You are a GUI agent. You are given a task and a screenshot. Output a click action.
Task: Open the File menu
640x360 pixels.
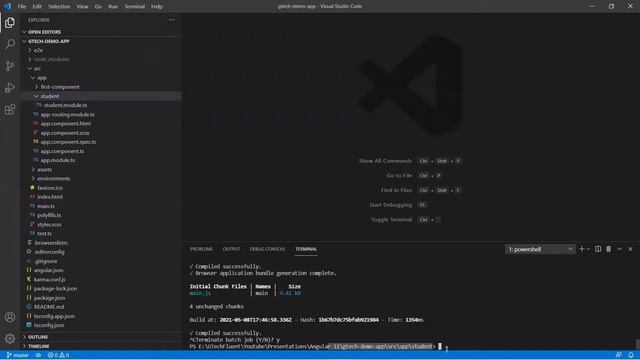coord(22,6)
